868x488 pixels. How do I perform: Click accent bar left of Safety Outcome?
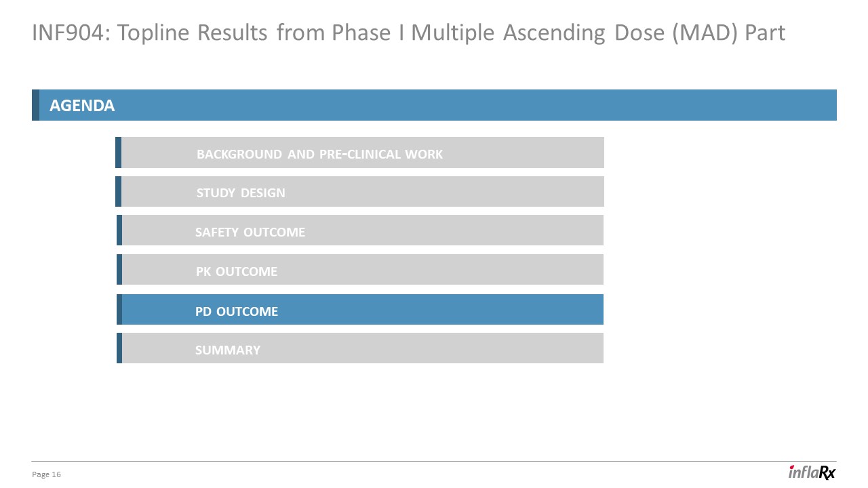tap(119, 230)
